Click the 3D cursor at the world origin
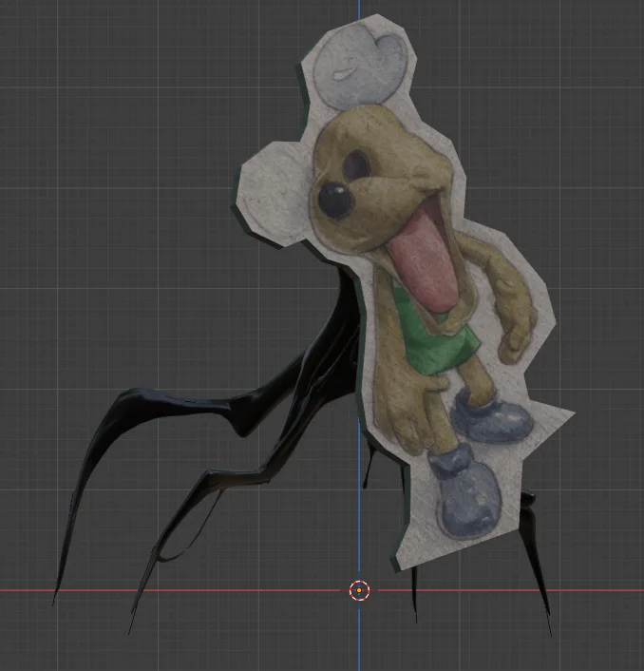 click(359, 590)
